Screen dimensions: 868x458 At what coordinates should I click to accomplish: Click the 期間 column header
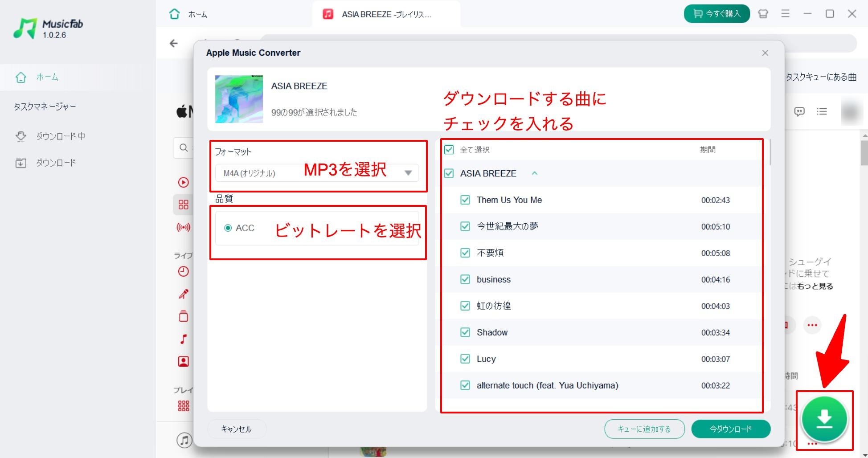pos(708,150)
